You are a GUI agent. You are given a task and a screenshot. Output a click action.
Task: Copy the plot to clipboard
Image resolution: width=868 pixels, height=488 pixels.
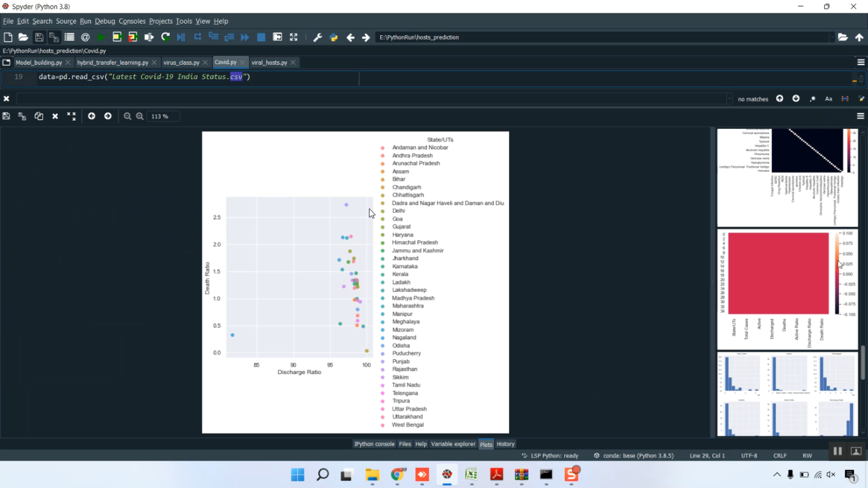point(39,116)
